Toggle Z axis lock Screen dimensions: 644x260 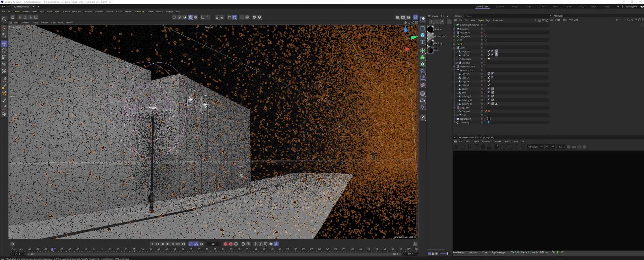[31, 17]
